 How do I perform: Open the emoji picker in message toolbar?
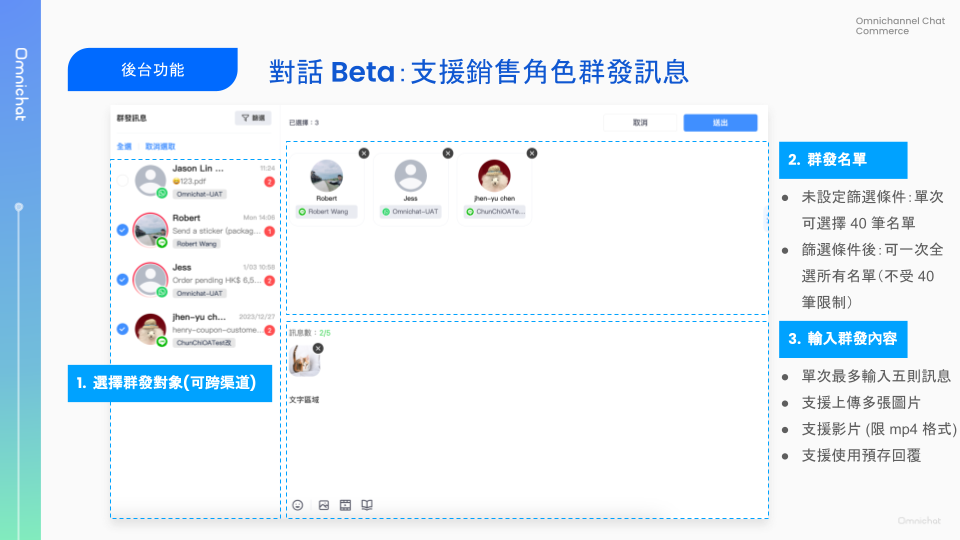point(298,505)
